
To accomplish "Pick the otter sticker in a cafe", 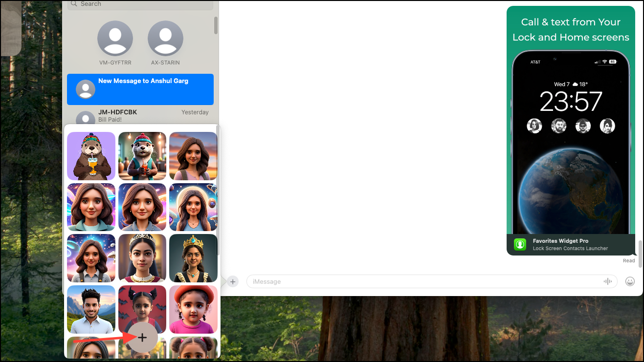I will tap(142, 156).
